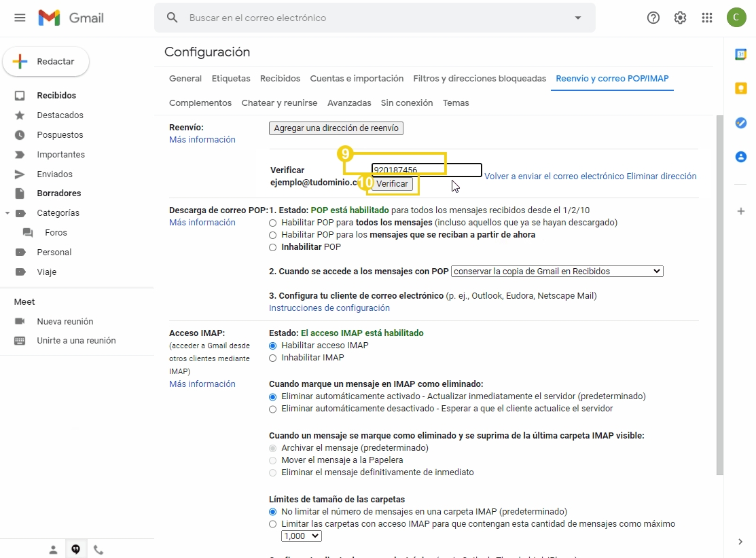This screenshot has height=558, width=756.
Task: Open the quick settings gear
Action: [680, 18]
